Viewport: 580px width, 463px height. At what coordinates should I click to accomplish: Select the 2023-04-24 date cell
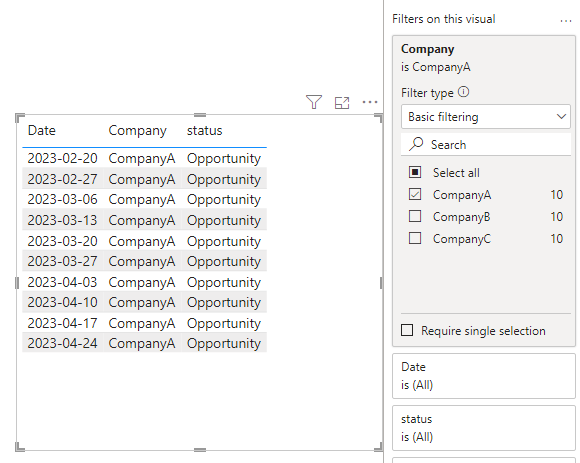62,344
